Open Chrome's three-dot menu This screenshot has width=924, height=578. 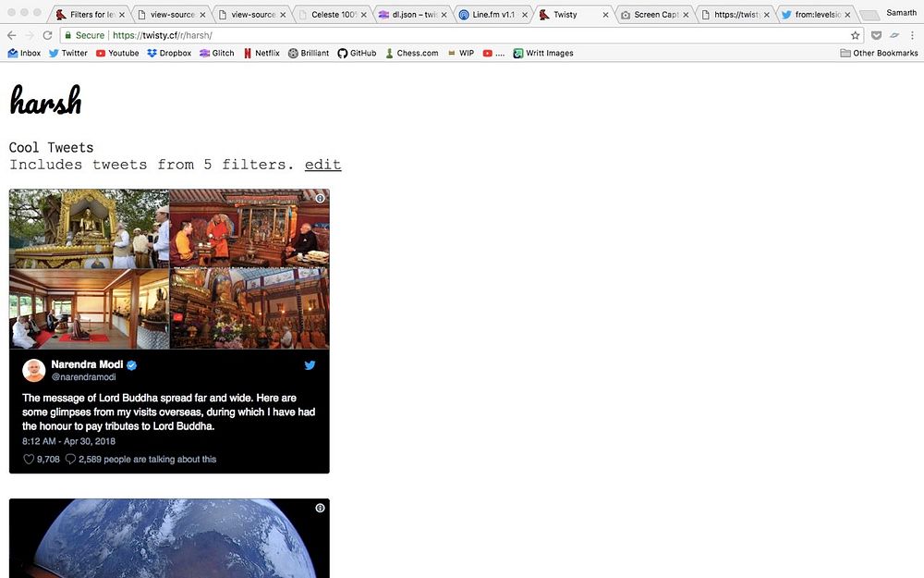pyautogui.click(x=912, y=35)
